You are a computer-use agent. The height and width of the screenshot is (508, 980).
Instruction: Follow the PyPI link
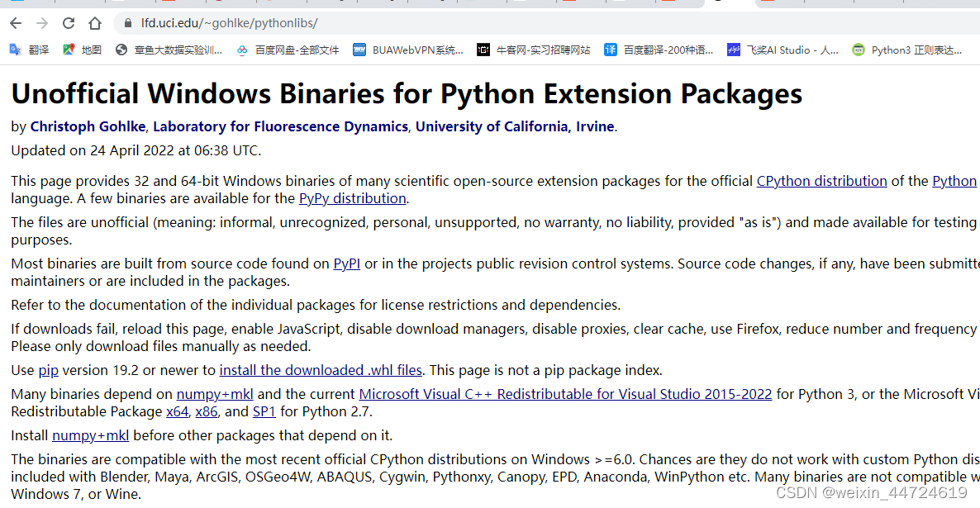[347, 263]
